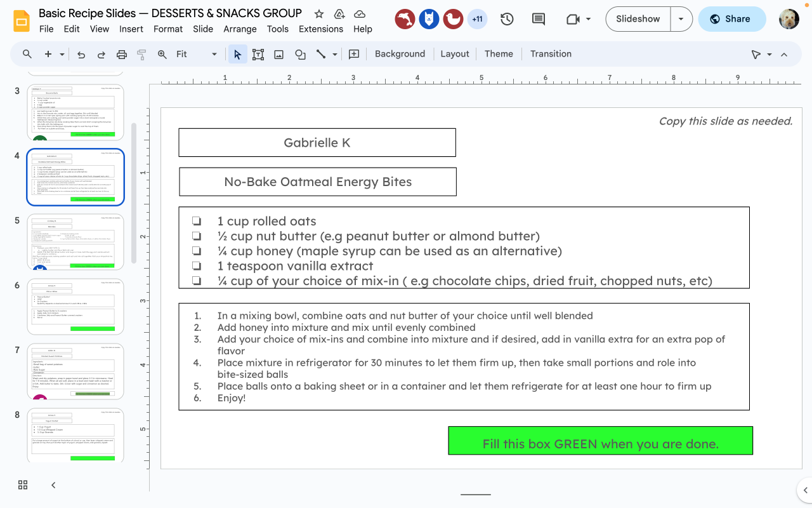Redo the last action
The height and width of the screenshot is (508, 812).
click(101, 54)
